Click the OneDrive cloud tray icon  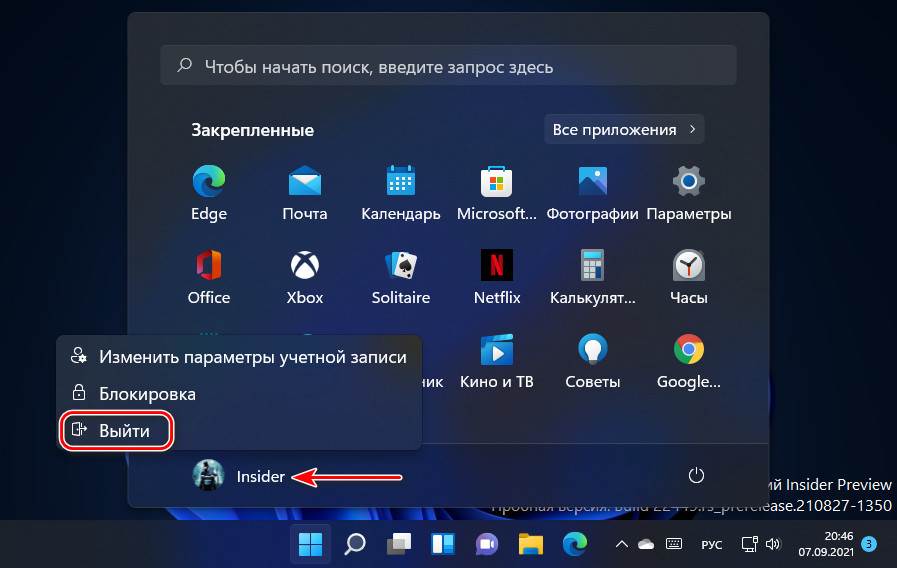click(646, 544)
